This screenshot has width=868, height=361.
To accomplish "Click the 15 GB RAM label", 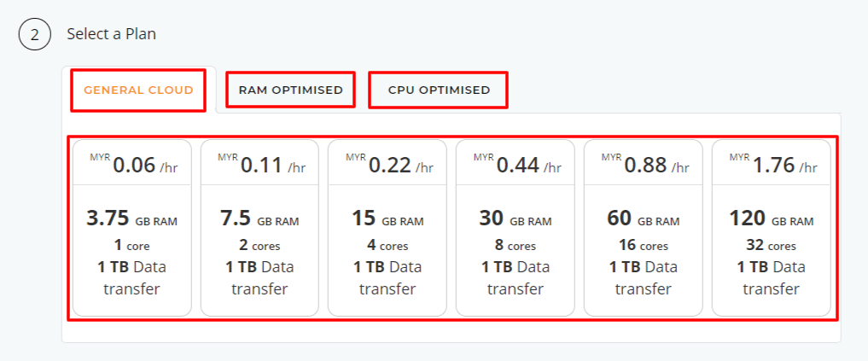I will pos(387,218).
